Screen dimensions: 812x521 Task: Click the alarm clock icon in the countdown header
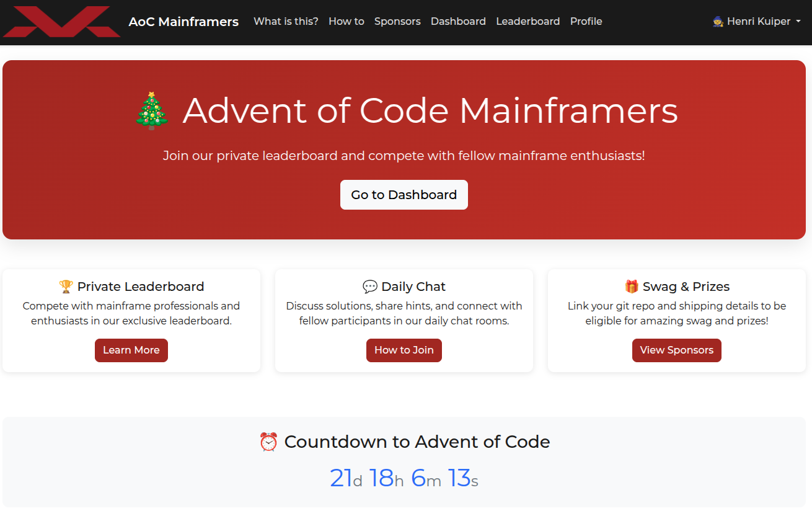coord(268,442)
